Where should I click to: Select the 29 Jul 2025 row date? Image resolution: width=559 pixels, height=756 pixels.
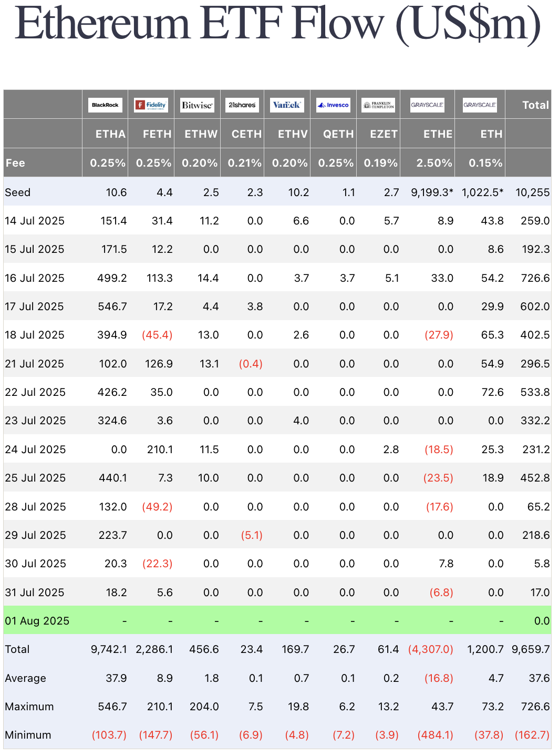coord(35,535)
